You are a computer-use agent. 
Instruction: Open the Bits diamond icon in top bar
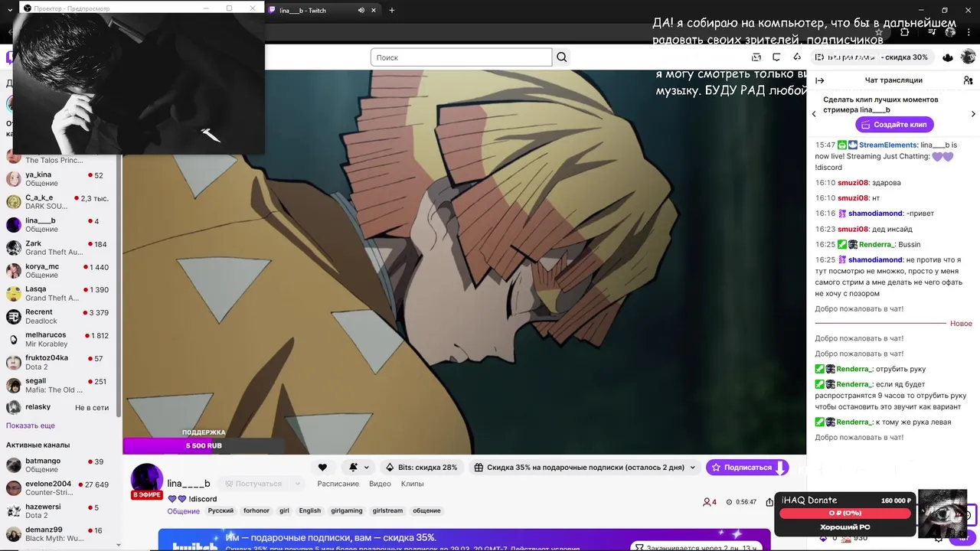[x=797, y=57]
